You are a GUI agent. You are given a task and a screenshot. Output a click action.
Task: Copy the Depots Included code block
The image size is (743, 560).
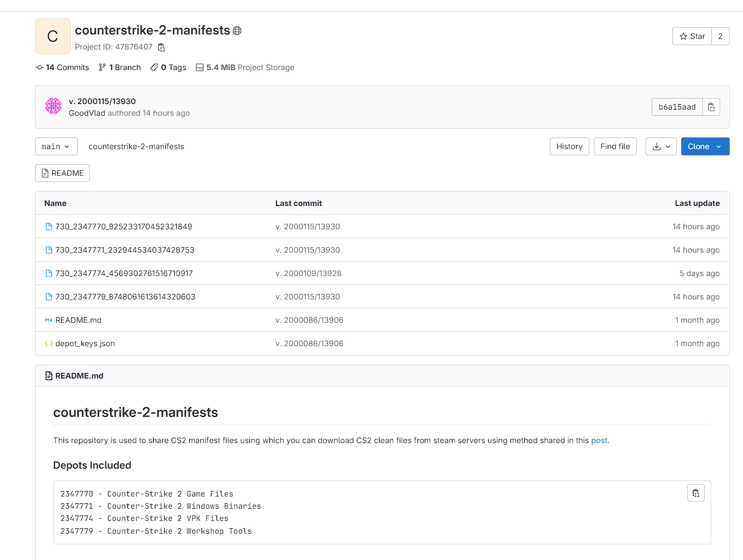pos(696,493)
